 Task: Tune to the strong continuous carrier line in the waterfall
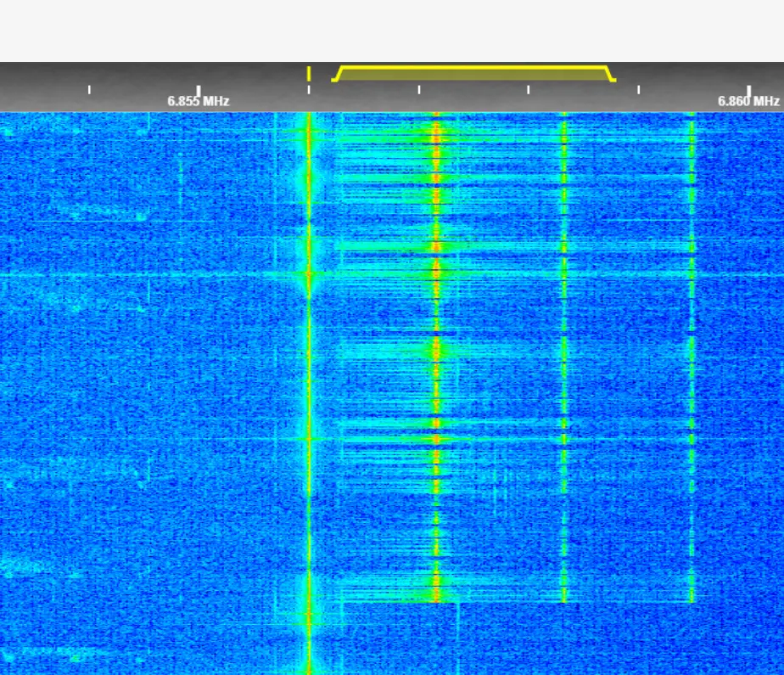coord(309,382)
